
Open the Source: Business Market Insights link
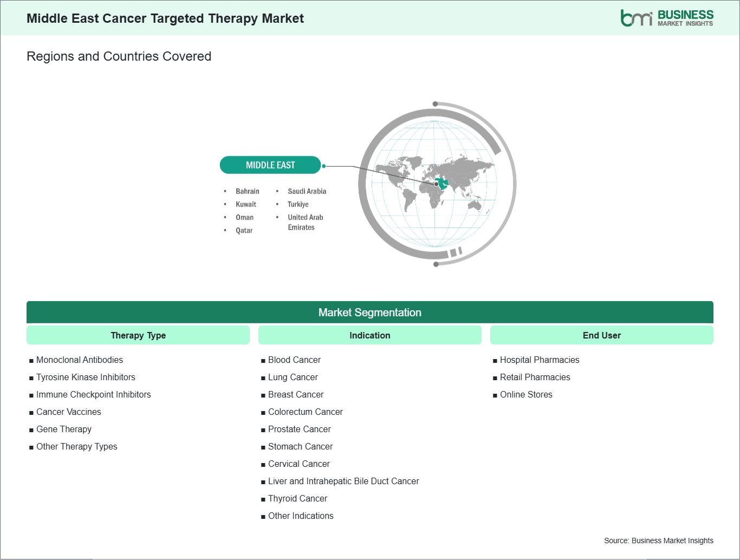pos(658,540)
